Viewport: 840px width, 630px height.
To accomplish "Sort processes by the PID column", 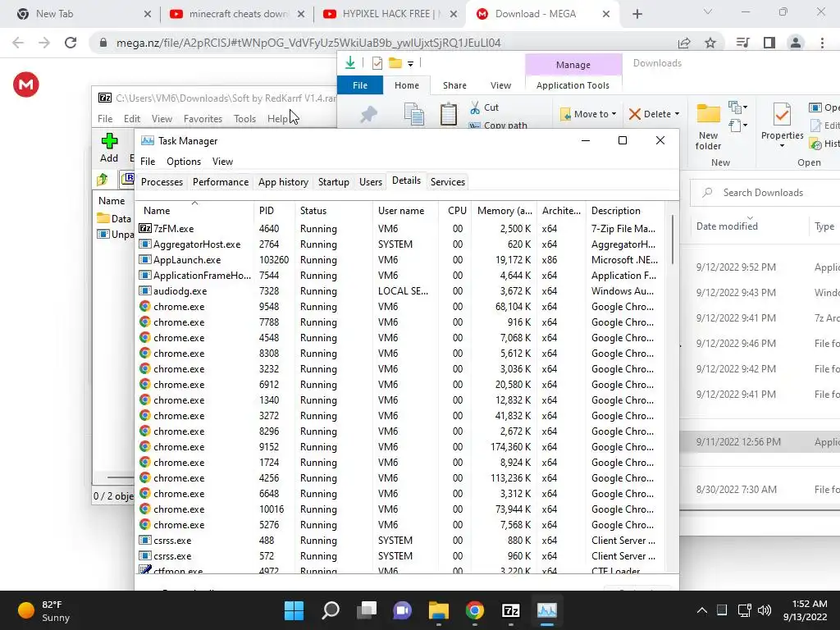I will tap(274, 211).
